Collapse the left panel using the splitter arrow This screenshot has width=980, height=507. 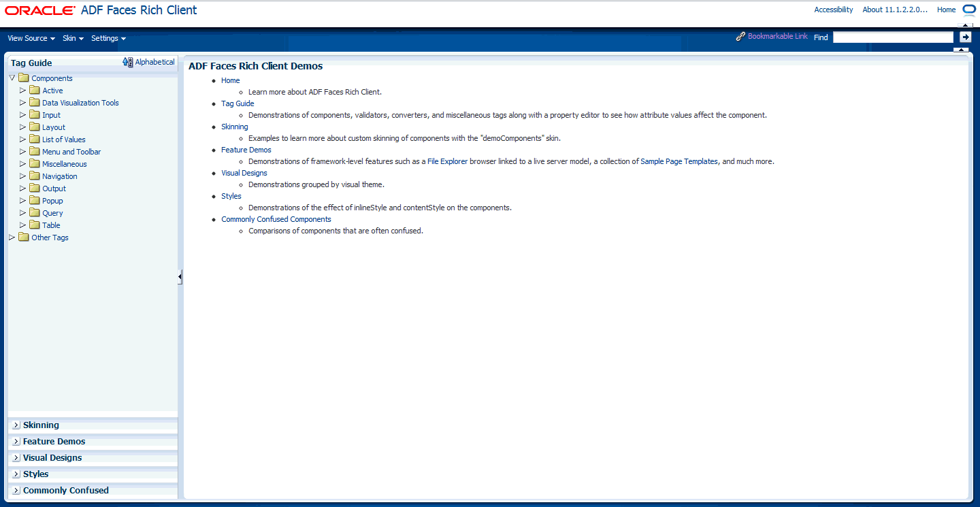click(180, 277)
